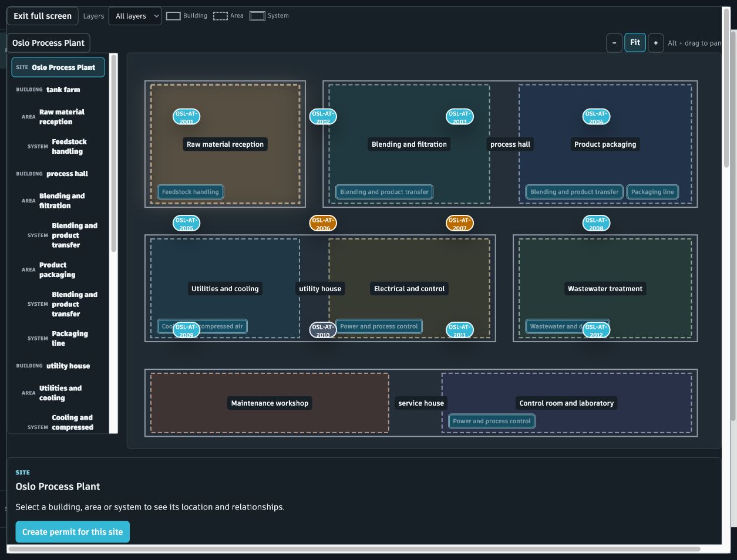The width and height of the screenshot is (737, 560).
Task: Select Blending and filtration area in tree
Action: click(x=58, y=201)
